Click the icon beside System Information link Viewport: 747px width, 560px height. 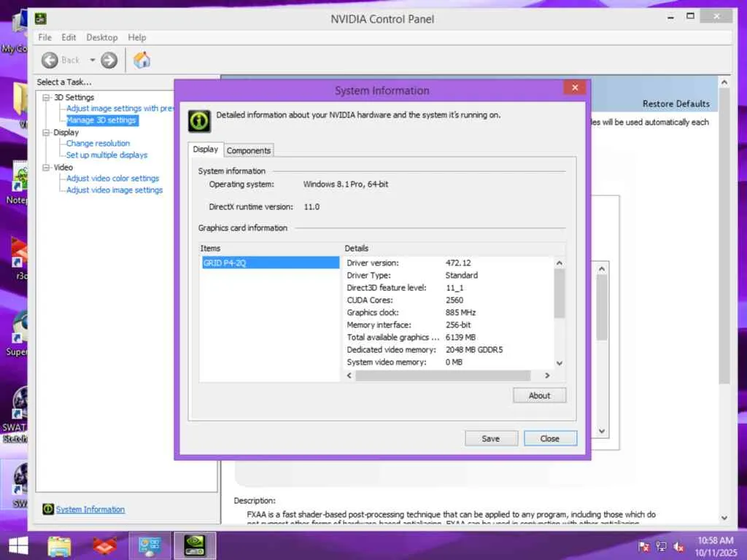(47, 509)
